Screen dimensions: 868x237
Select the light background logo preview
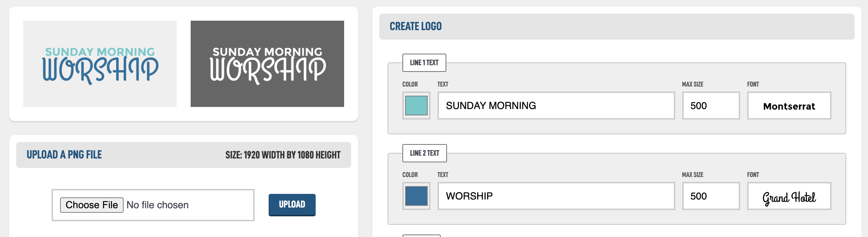point(100,64)
